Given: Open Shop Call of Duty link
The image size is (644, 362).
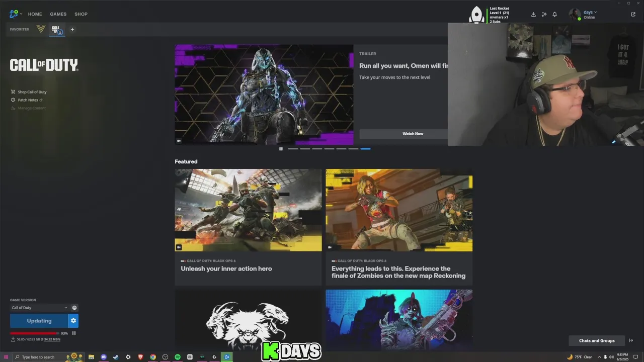Looking at the screenshot, I should coord(29,92).
